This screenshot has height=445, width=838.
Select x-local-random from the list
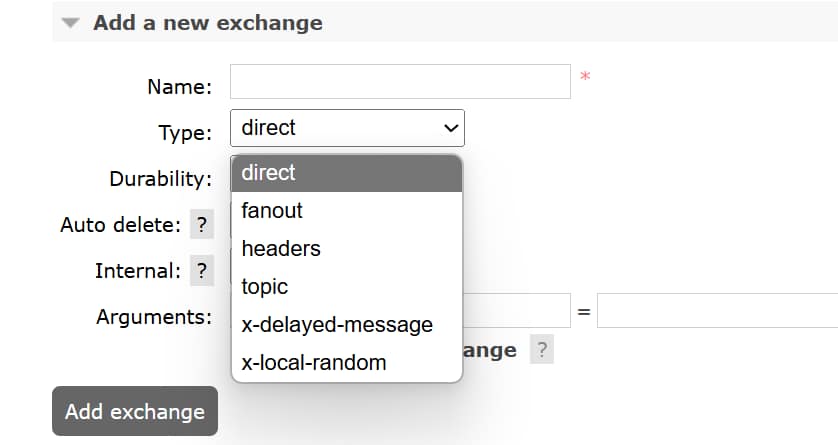[346, 363]
